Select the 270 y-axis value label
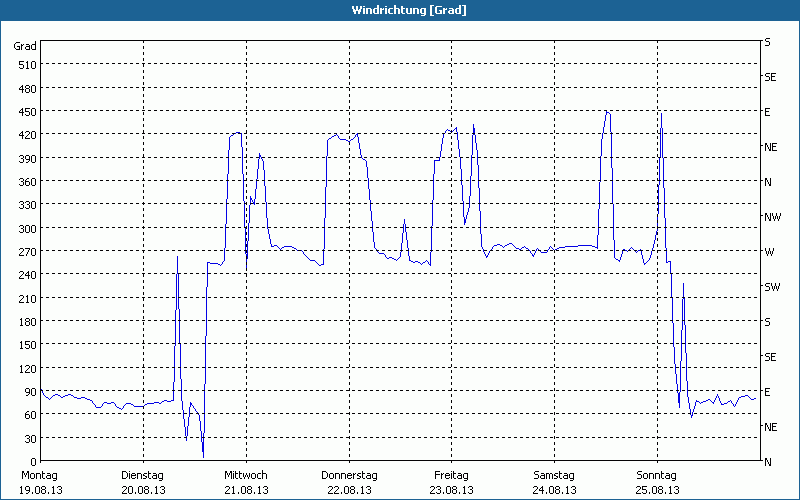800x500 pixels. 25,252
